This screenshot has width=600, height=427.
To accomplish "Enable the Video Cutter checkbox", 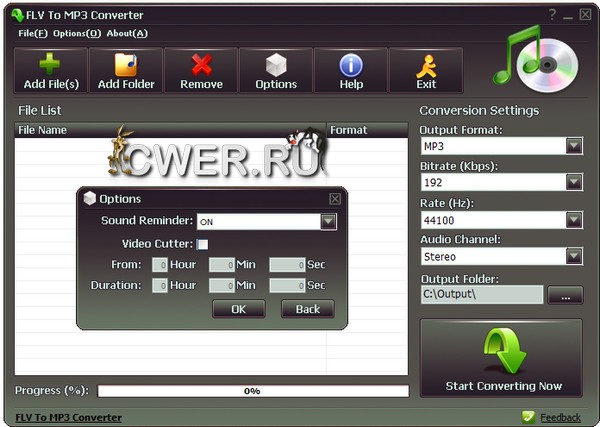I will coord(202,244).
